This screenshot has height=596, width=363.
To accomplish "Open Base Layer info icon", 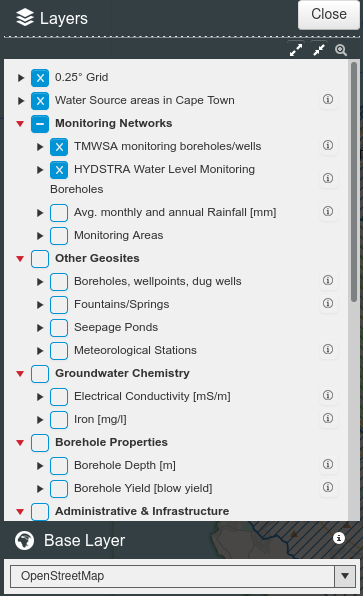I will pos(339,538).
